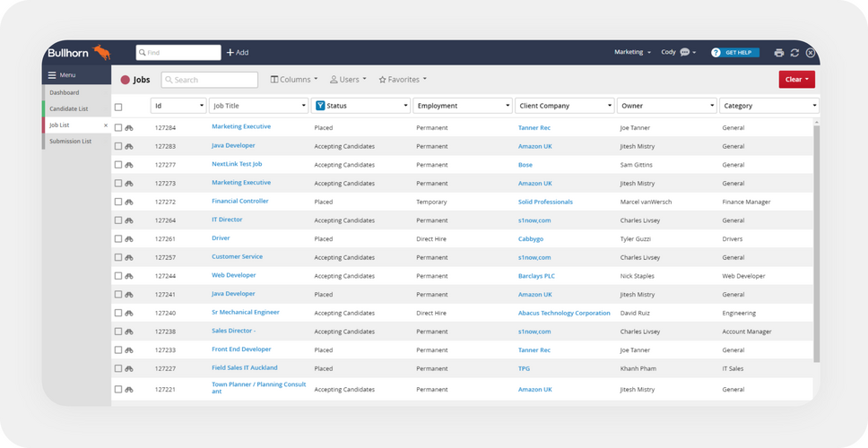Click the Cabbygo company link

pos(531,239)
